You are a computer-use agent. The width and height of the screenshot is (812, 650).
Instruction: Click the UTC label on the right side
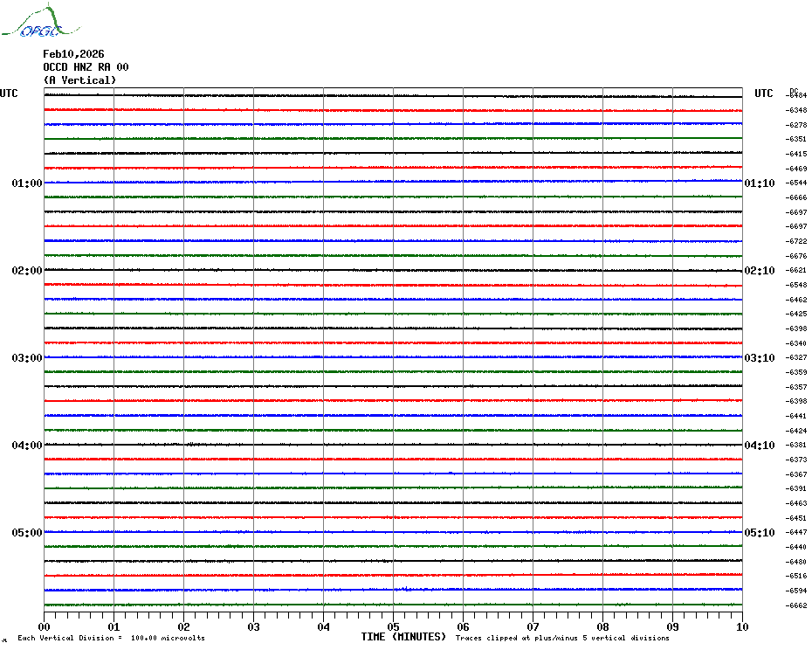(764, 93)
